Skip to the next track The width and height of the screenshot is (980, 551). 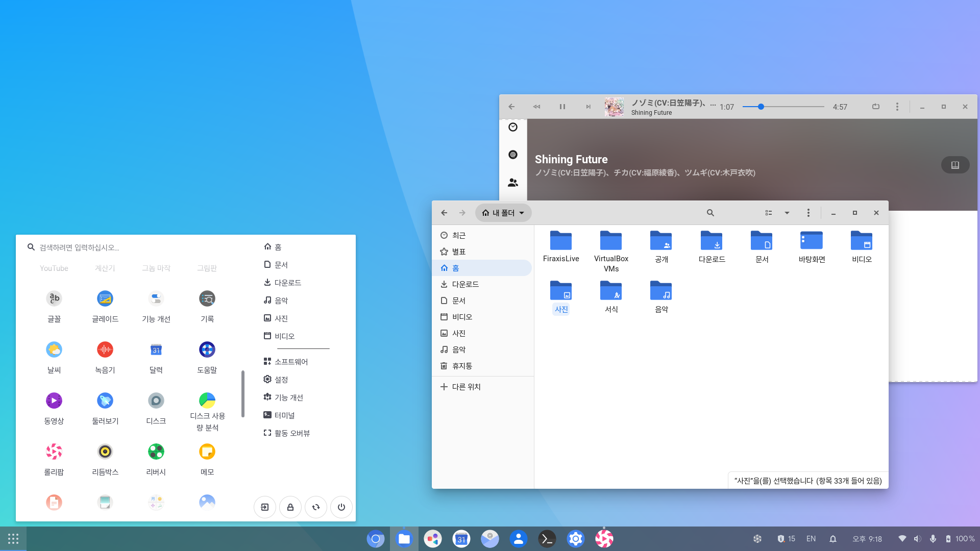pos(588,107)
